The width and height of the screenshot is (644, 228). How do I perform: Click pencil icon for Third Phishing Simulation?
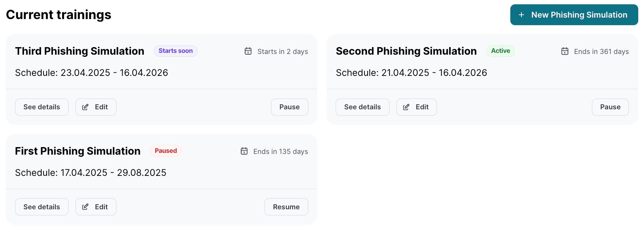(85, 107)
